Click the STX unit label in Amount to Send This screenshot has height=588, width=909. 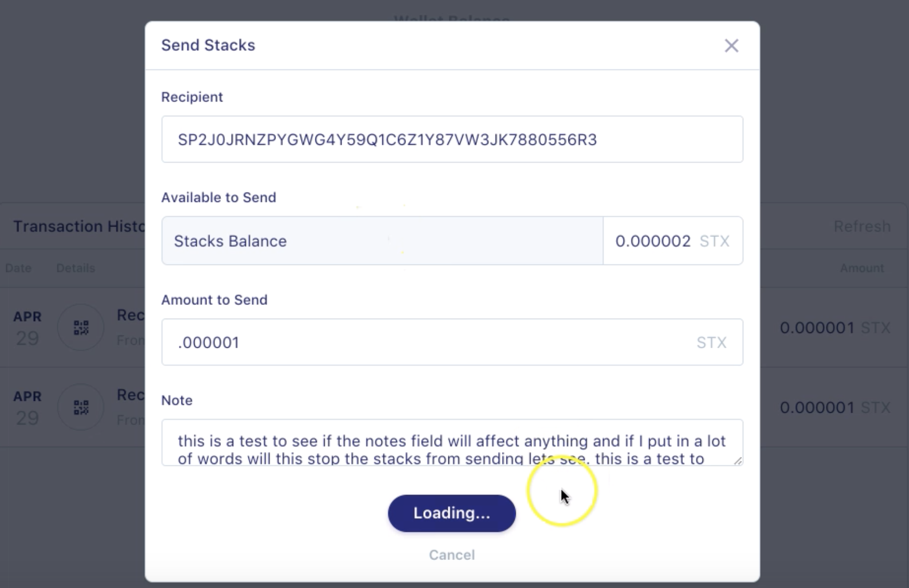[x=711, y=342]
